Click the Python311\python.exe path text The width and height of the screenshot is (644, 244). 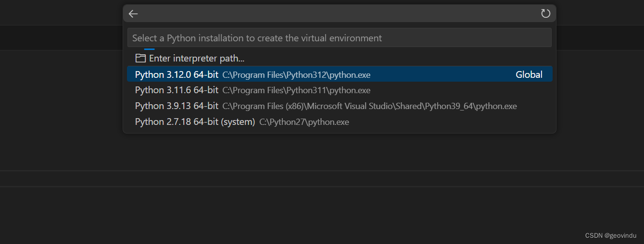click(296, 90)
